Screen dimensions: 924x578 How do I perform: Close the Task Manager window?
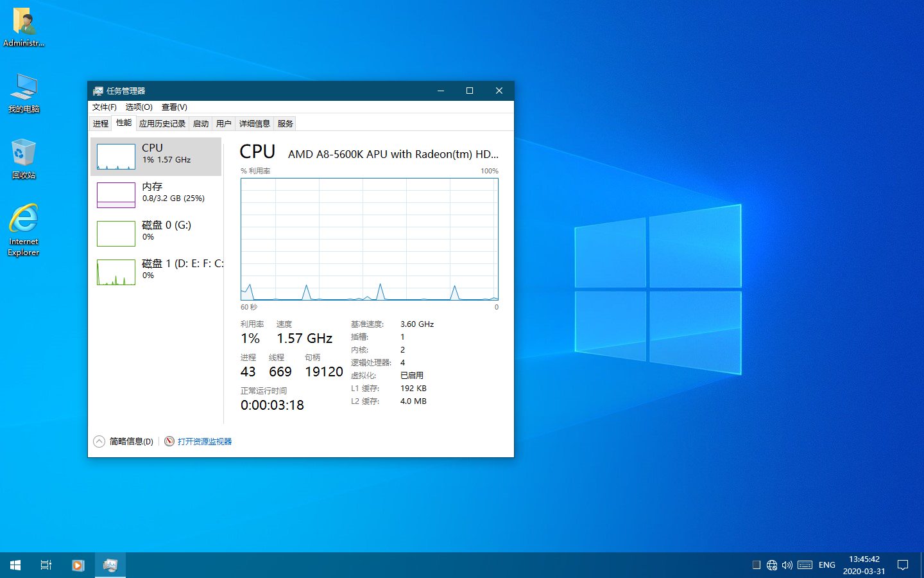click(499, 91)
